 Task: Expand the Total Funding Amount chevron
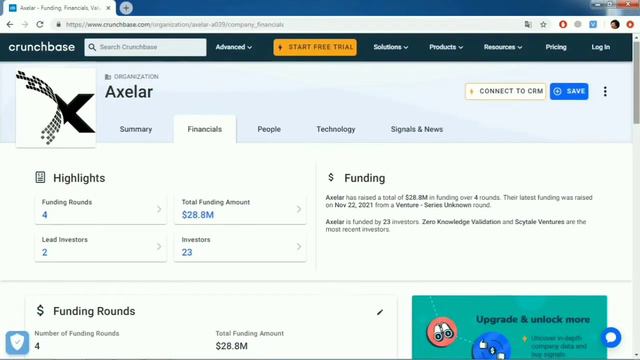tap(299, 209)
